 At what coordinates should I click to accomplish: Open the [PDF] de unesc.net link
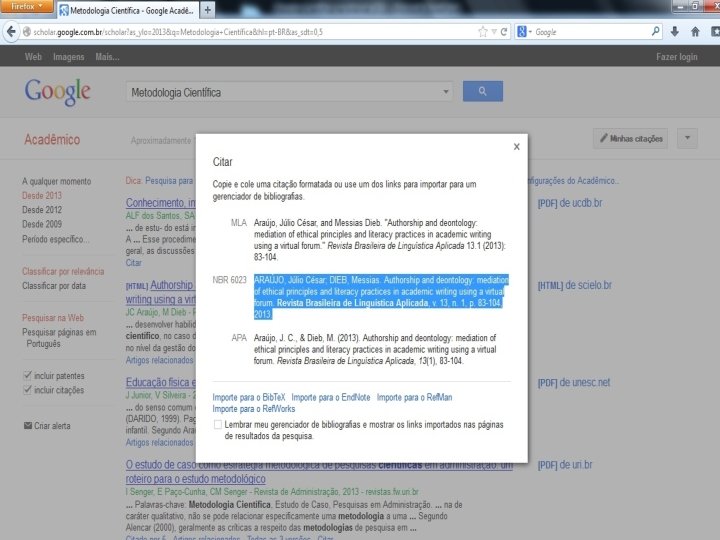(574, 382)
